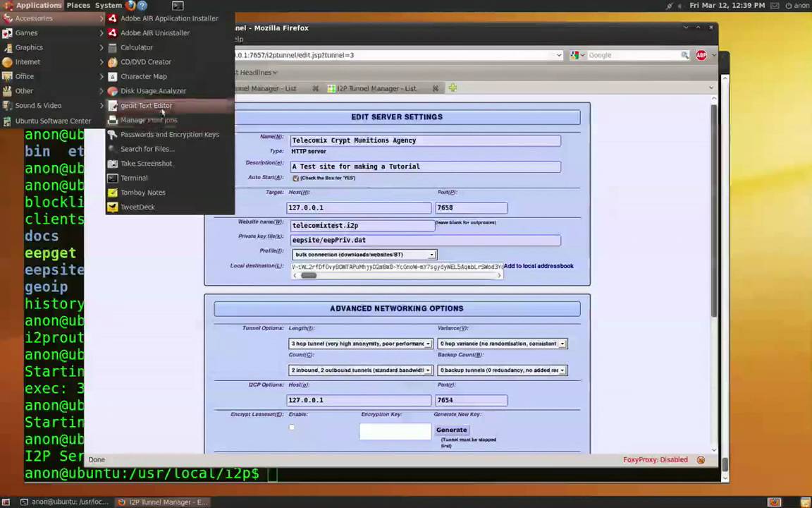Viewport: 812px width, 508px height.
Task: Launch TweetDeck icon
Action: tap(112, 207)
